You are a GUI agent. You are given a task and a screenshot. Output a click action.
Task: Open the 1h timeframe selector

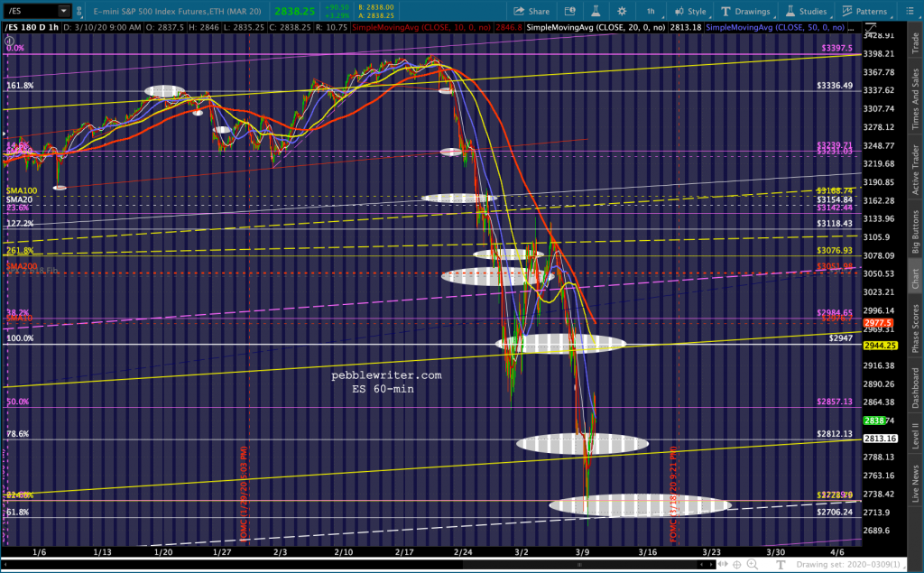pos(653,11)
